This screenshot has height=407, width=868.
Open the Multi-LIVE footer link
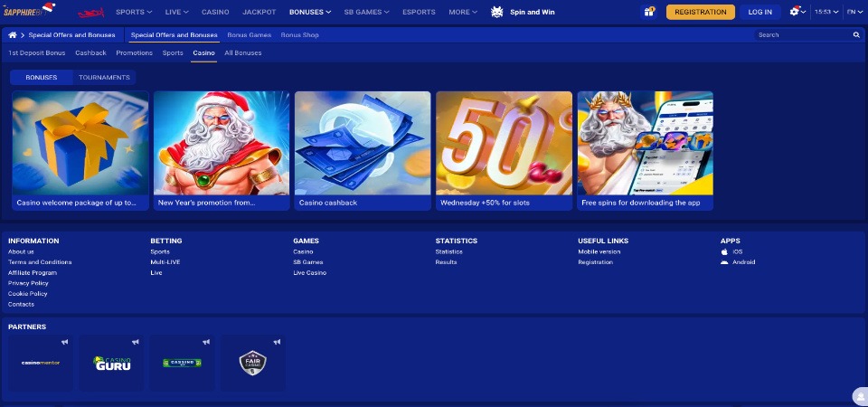coord(165,262)
